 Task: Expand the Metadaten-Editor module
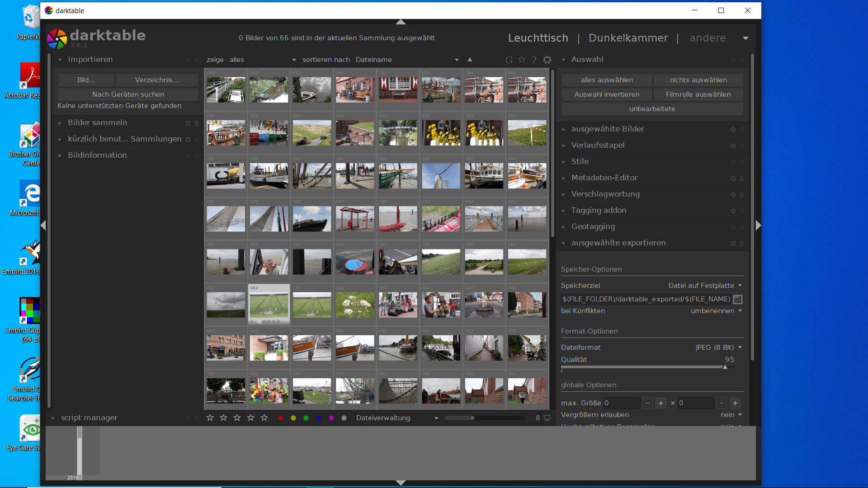pos(604,178)
